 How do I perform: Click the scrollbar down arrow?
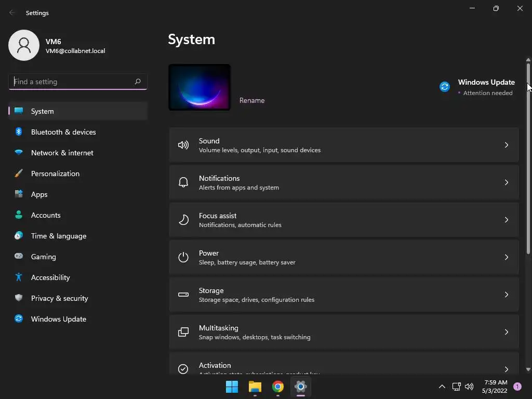[528, 369]
